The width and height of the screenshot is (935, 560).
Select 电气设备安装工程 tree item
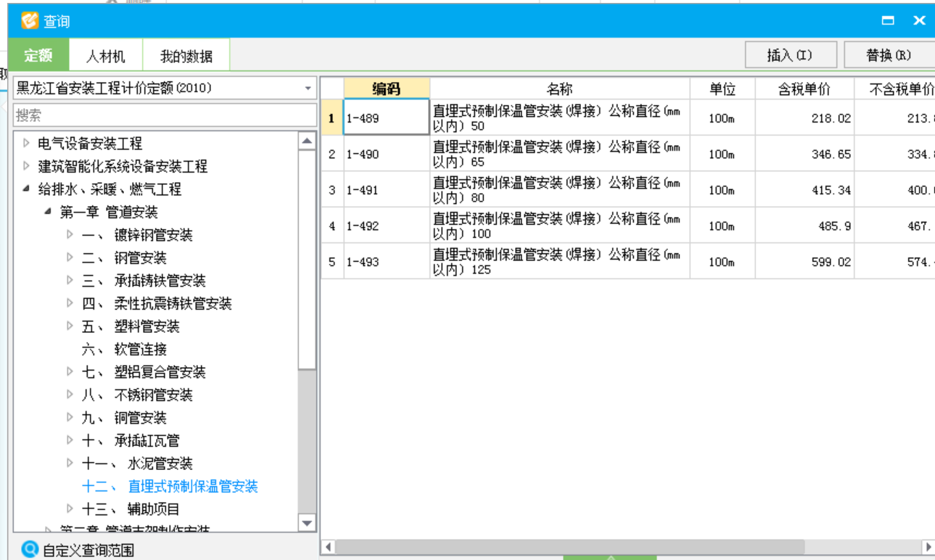click(90, 144)
